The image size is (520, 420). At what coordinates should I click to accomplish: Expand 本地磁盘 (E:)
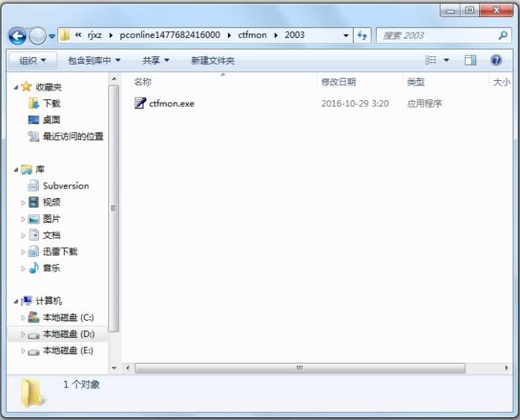[23, 350]
